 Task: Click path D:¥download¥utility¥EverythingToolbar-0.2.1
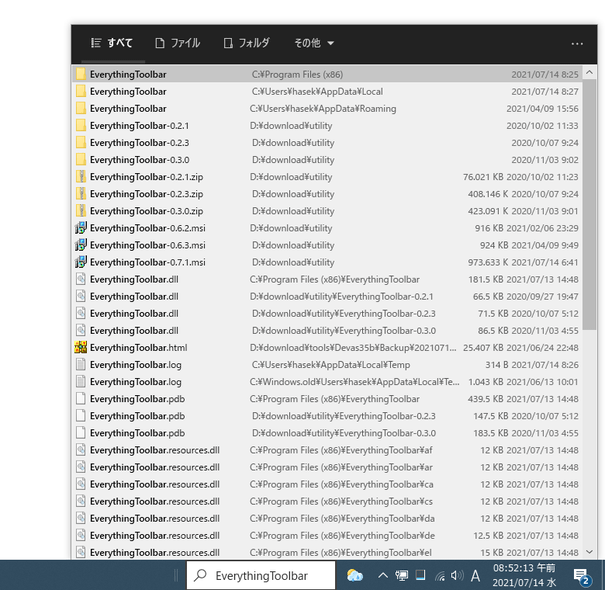(x=341, y=296)
